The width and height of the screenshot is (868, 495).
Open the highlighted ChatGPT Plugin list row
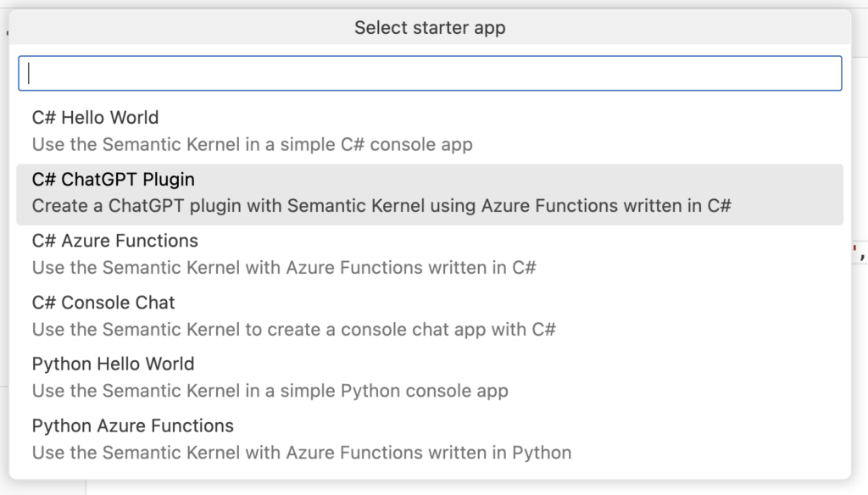pyautogui.click(x=430, y=194)
